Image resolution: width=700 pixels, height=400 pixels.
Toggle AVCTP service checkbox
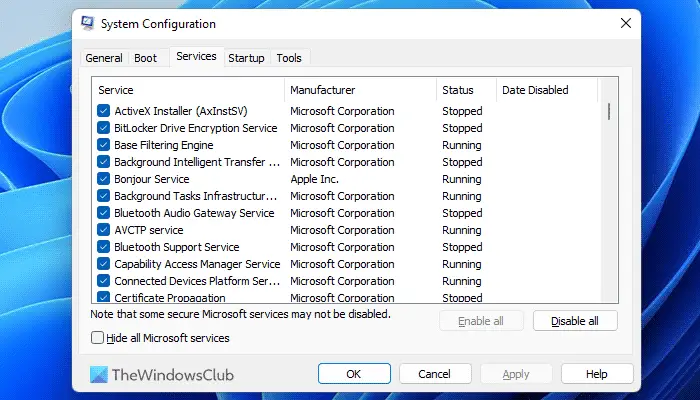point(103,229)
